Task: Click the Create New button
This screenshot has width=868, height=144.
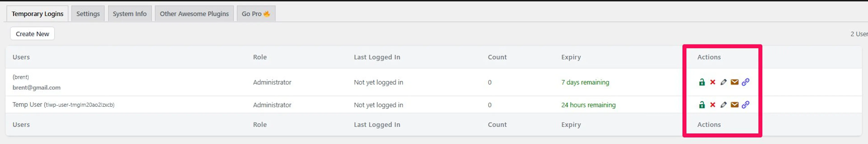Action: coord(32,34)
